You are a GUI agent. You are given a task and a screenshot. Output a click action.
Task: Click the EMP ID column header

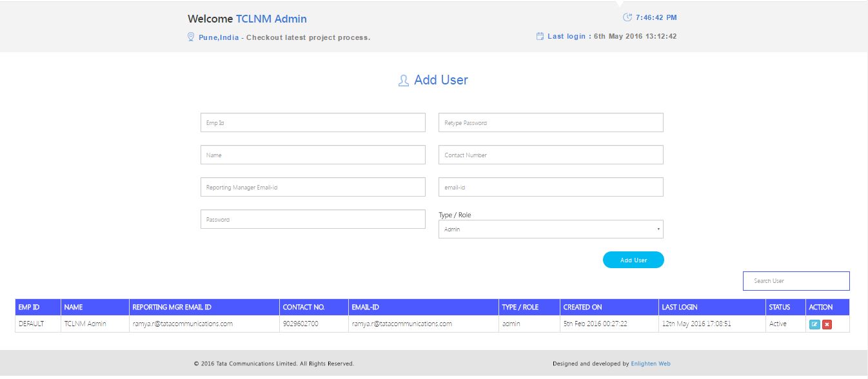point(29,307)
